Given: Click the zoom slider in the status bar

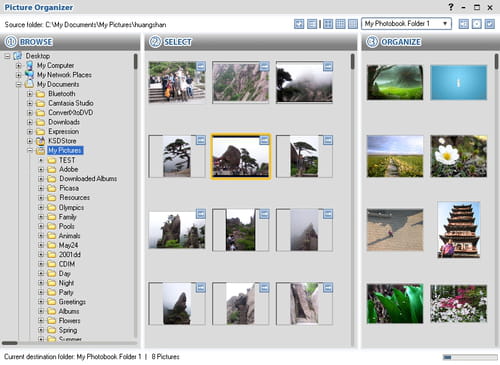Looking at the screenshot, I should point(470,357).
